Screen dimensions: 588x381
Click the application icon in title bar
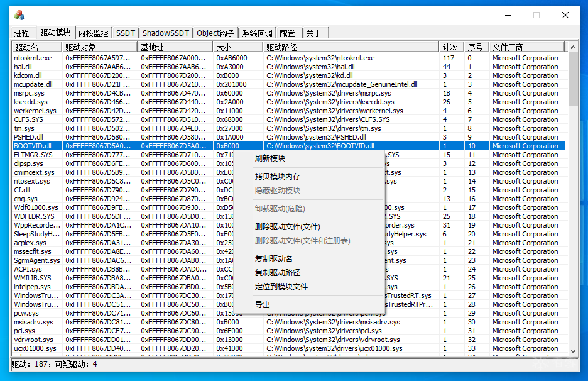(19, 15)
